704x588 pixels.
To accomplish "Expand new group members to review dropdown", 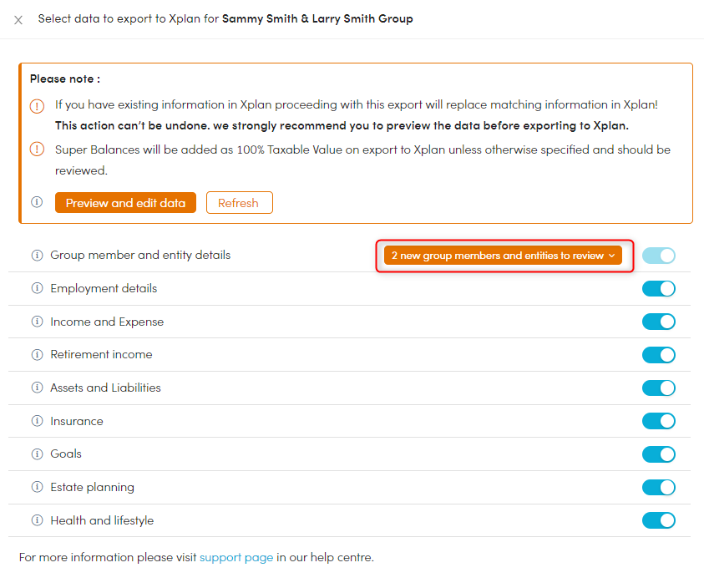I will click(x=503, y=256).
